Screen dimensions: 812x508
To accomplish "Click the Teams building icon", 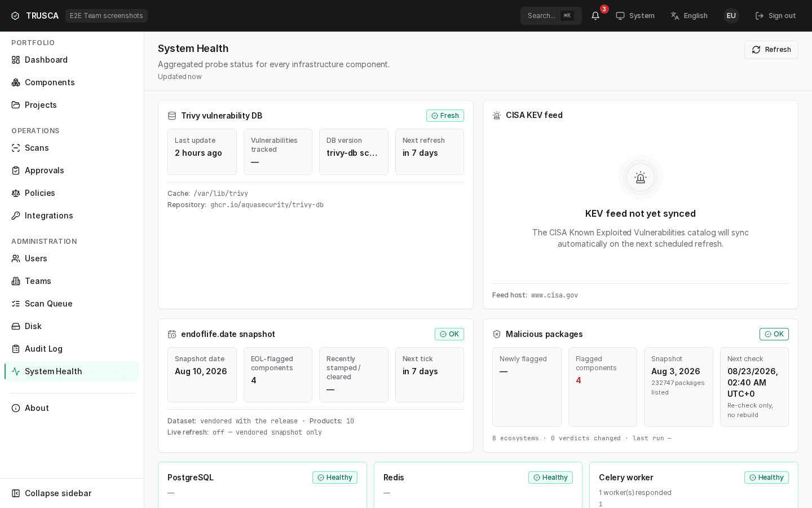I will (x=16, y=281).
